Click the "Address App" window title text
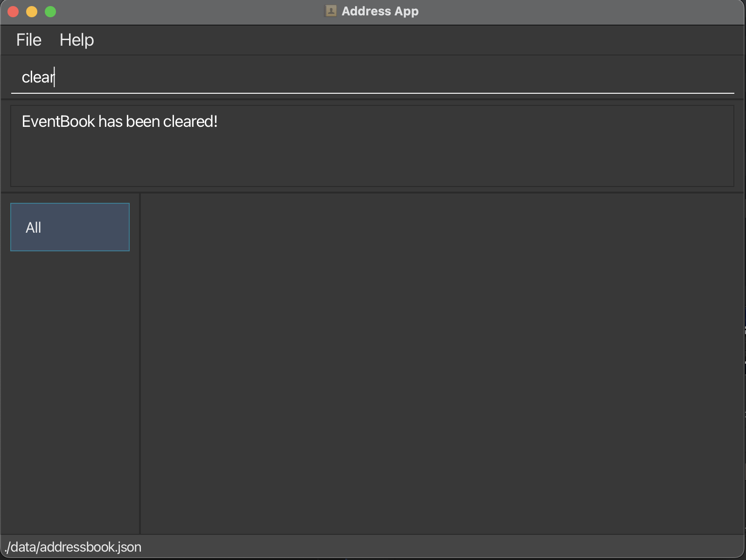This screenshot has height=560, width=746. 380,11
